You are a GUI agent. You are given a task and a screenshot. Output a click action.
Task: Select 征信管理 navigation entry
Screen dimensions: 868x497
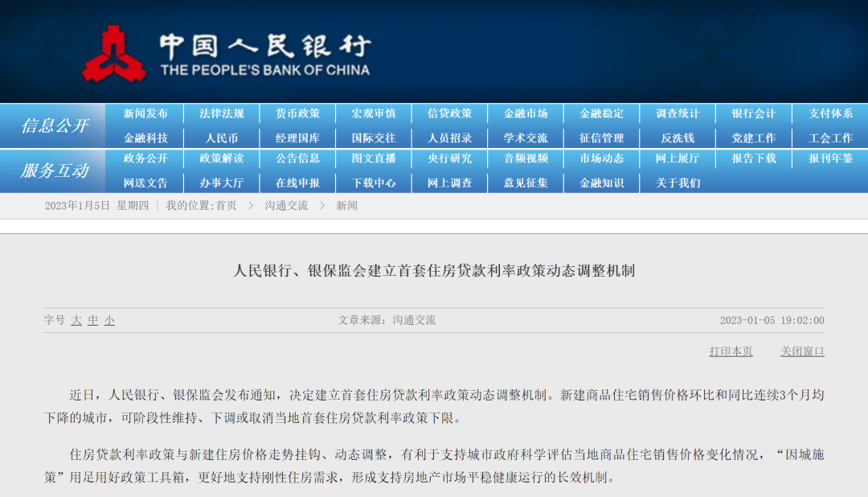(x=602, y=138)
